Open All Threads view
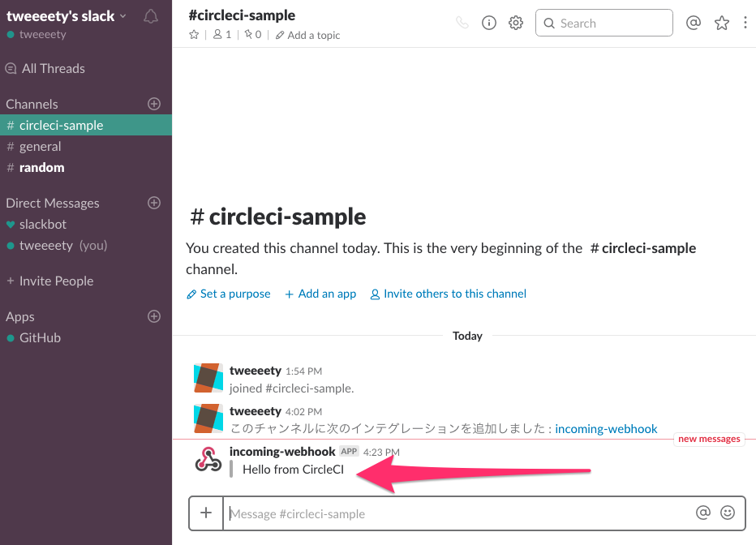Screen dimensions: 756x545 pyautogui.click(x=45, y=68)
